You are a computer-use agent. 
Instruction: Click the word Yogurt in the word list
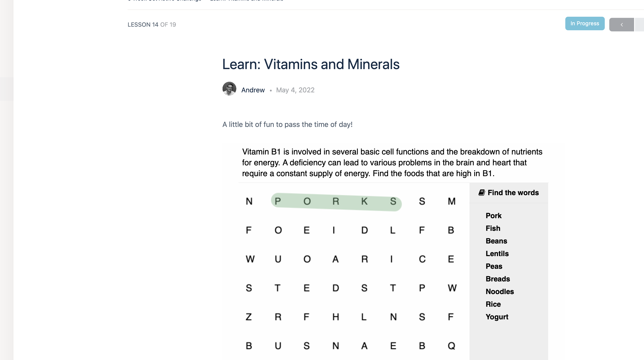click(497, 317)
